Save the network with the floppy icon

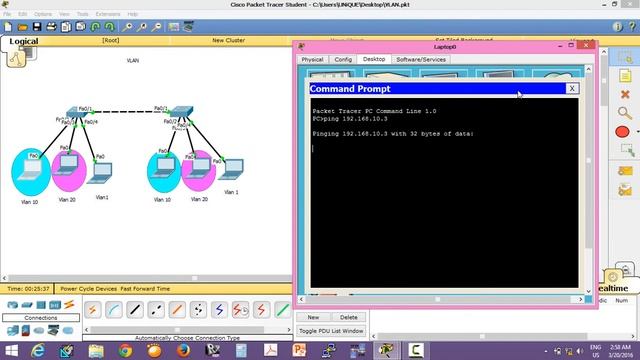click(x=37, y=27)
